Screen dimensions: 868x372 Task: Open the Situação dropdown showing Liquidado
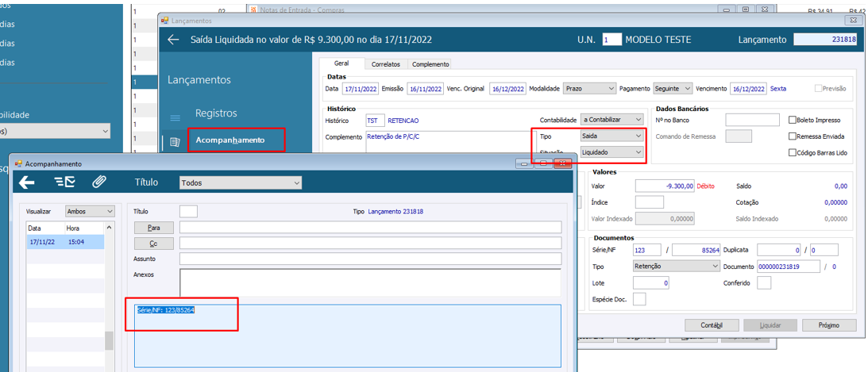pos(612,151)
